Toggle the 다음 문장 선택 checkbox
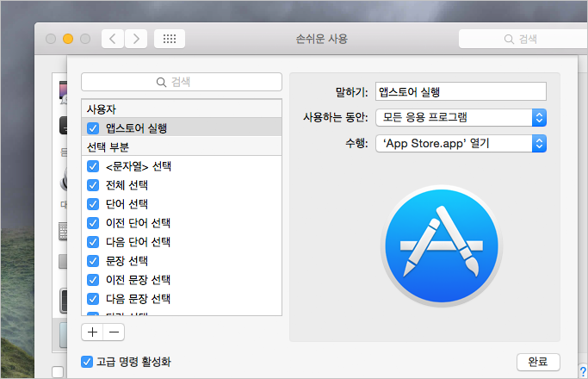The height and width of the screenshot is (379, 588). pyautogui.click(x=93, y=299)
